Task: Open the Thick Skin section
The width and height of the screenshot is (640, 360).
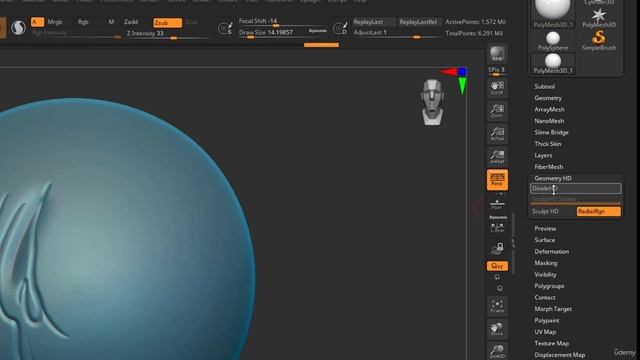Action: click(548, 144)
